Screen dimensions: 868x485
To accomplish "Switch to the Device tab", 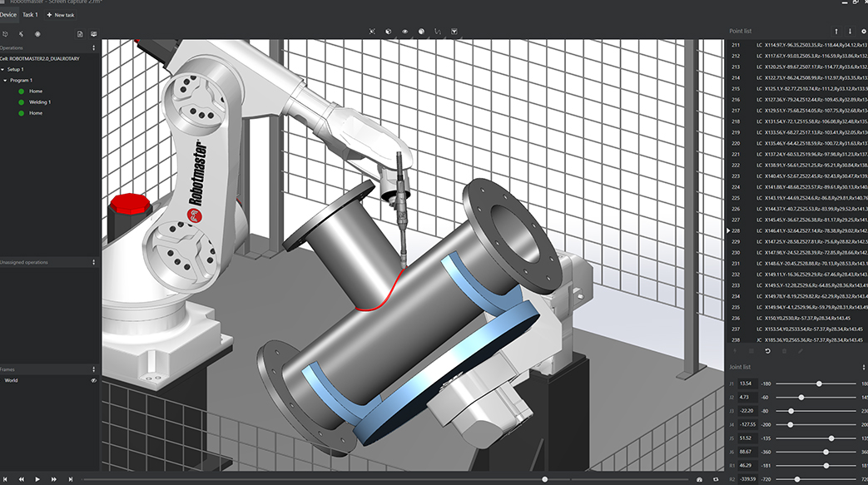I will (x=7, y=15).
